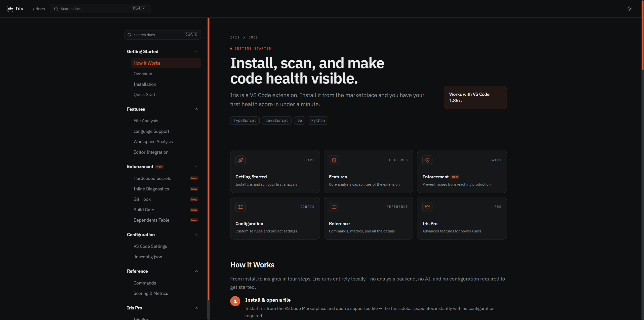Open the Commands reference page
The width and height of the screenshot is (644, 320).
click(166, 283)
